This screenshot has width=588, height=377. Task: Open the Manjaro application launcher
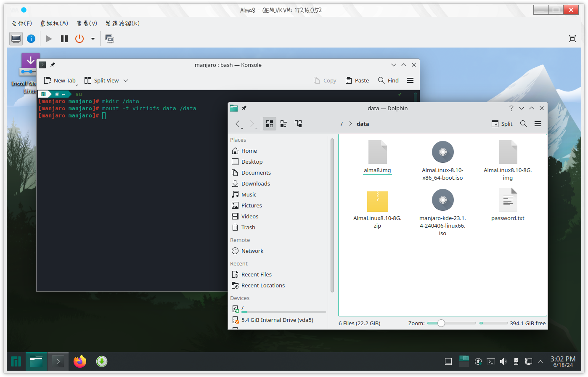click(x=16, y=361)
